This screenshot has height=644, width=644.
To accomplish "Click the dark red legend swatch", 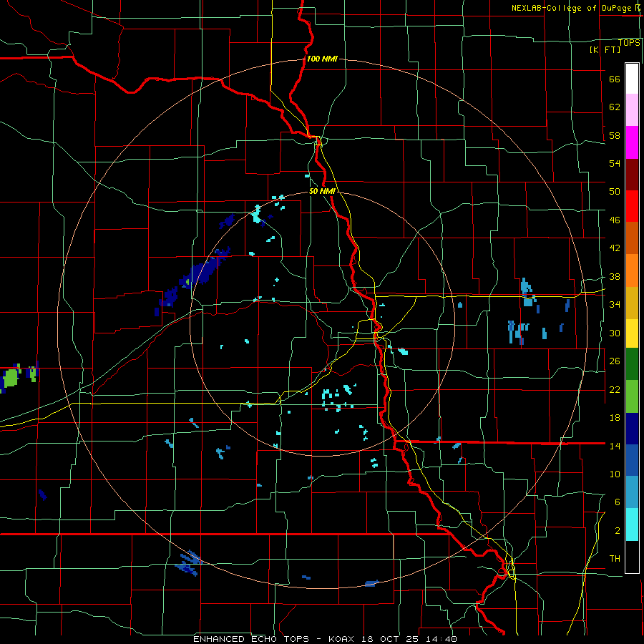I will [x=632, y=175].
